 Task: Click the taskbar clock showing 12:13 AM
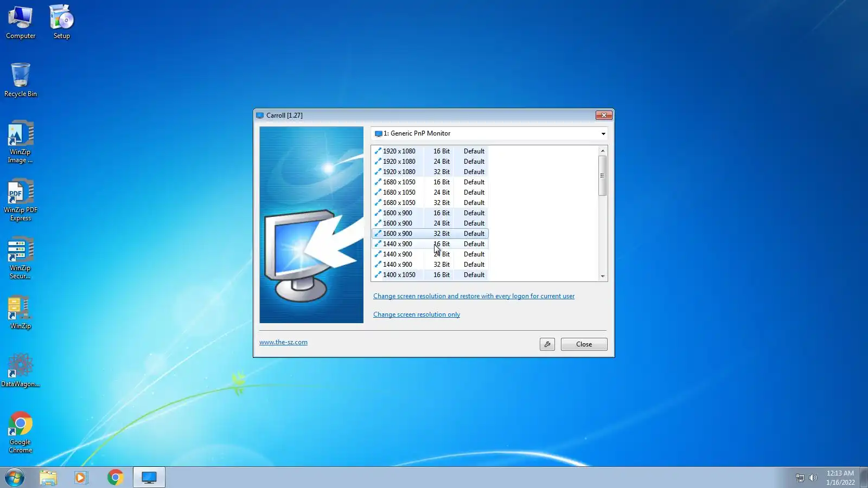point(840,478)
